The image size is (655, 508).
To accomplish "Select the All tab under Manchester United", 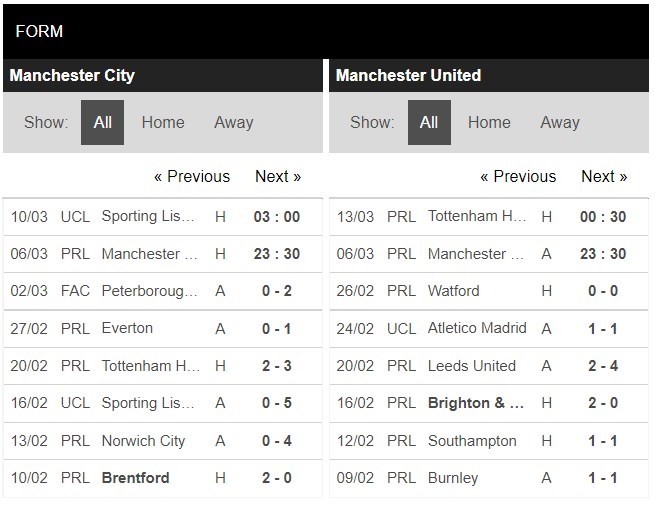I will coord(429,122).
